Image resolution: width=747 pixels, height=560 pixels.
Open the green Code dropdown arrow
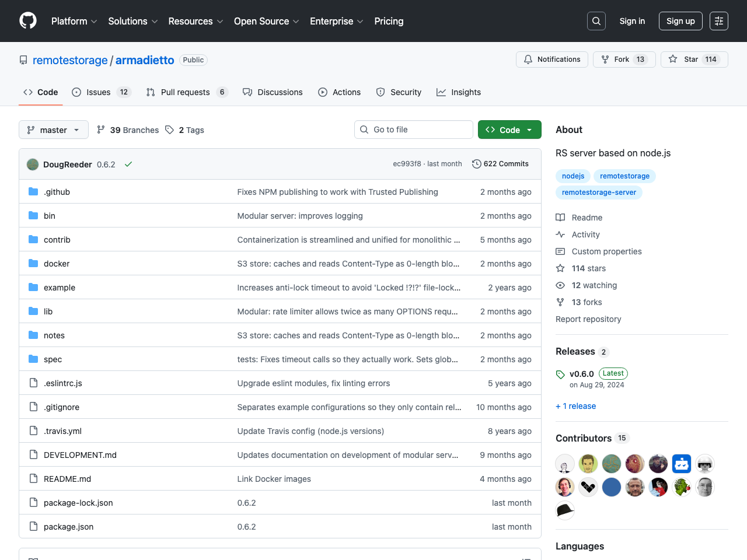(x=528, y=129)
